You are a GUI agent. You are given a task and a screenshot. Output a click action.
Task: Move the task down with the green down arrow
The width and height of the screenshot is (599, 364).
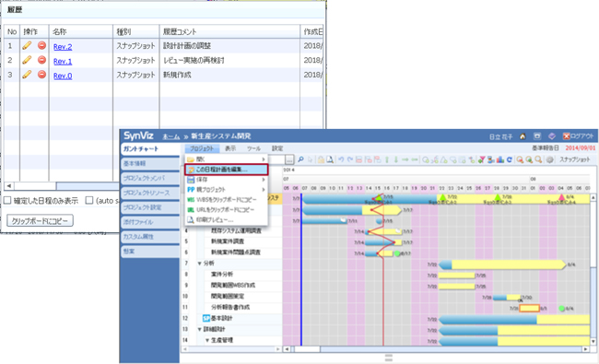click(x=396, y=159)
